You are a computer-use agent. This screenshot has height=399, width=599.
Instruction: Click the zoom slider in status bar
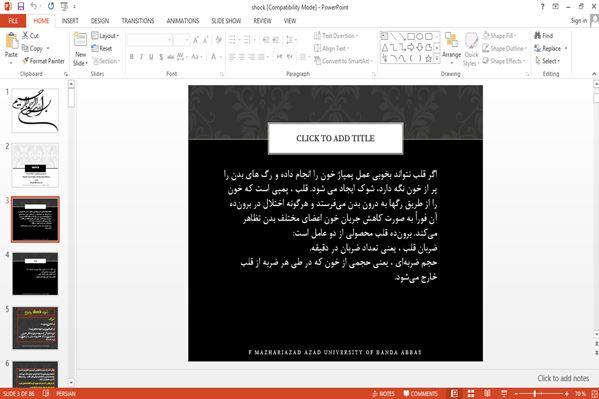tap(541, 394)
